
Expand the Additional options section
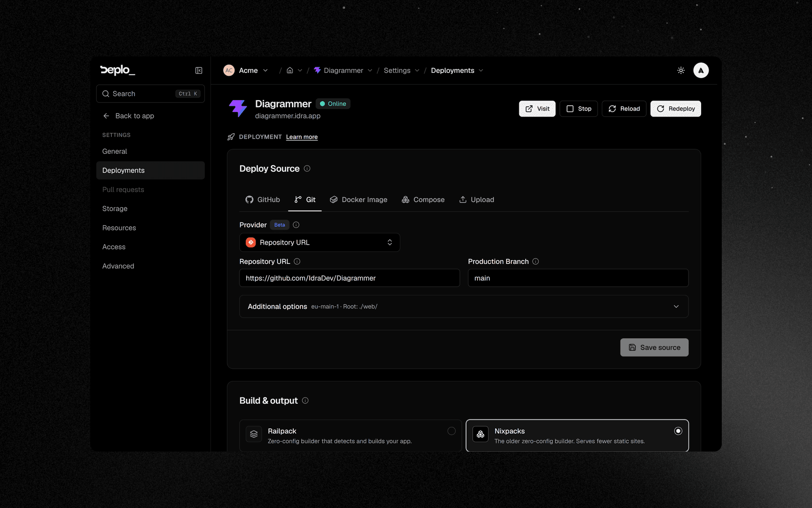tap(464, 307)
